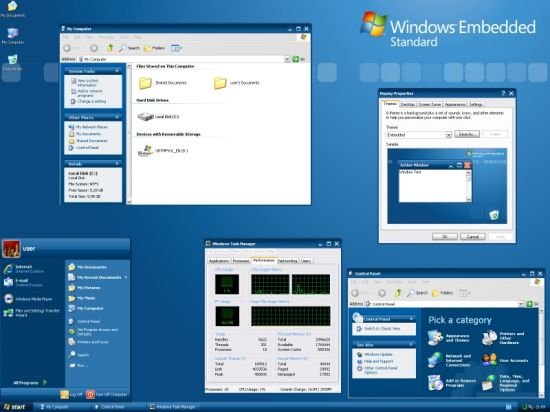
Task: Open My Network Places under Other Places
Action: click(88, 127)
